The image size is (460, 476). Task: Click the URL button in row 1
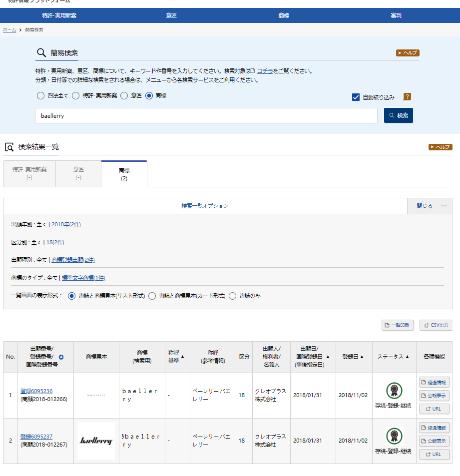[434, 409]
